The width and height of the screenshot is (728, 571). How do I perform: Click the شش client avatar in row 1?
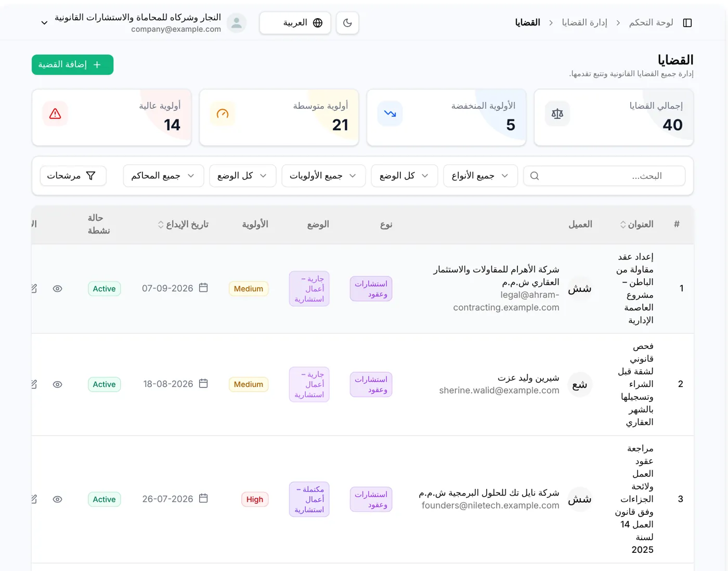coord(579,289)
